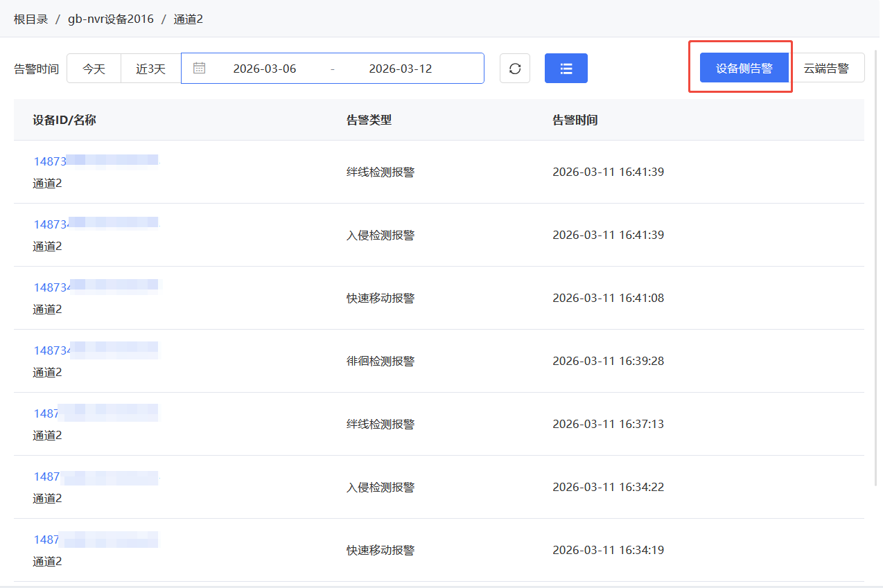The width and height of the screenshot is (883, 588).
Task: Go to 根目录 breadcrumb
Action: click(30, 19)
